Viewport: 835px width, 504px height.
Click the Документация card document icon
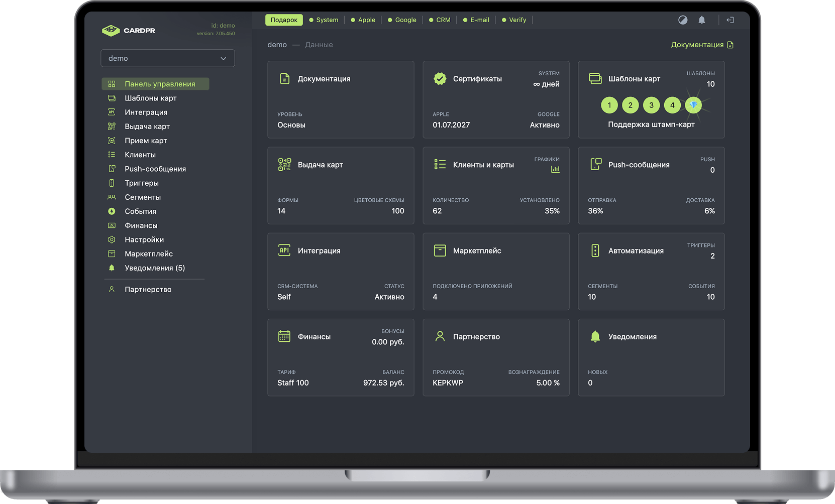(x=285, y=79)
